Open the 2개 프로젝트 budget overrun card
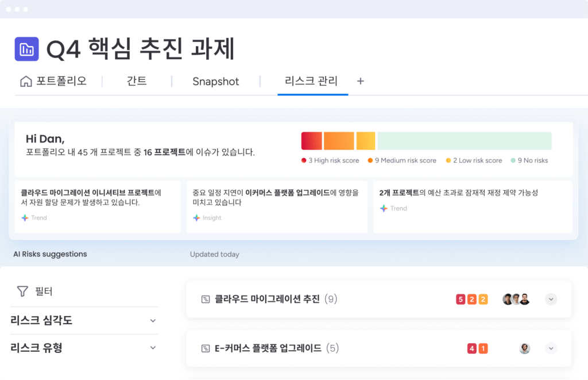 [x=472, y=206]
